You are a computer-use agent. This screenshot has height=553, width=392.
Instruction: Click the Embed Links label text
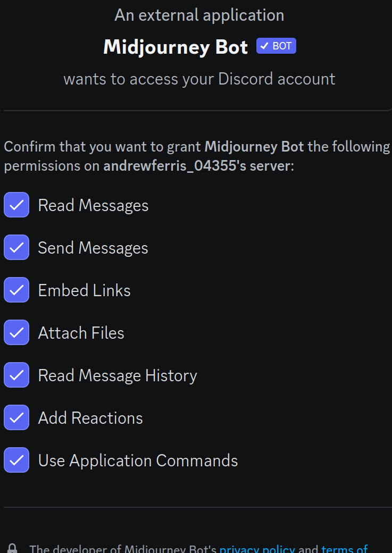(85, 290)
